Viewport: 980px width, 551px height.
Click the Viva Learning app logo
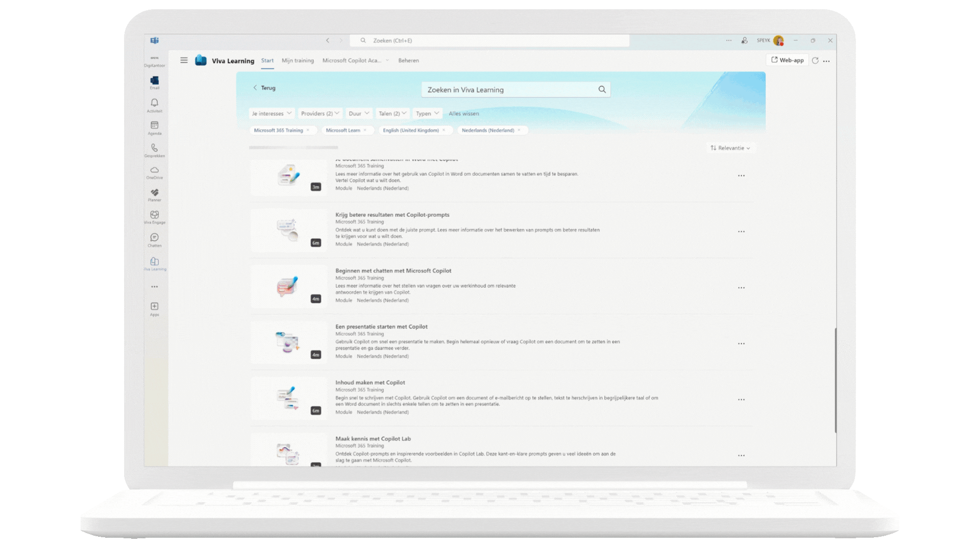click(x=201, y=60)
